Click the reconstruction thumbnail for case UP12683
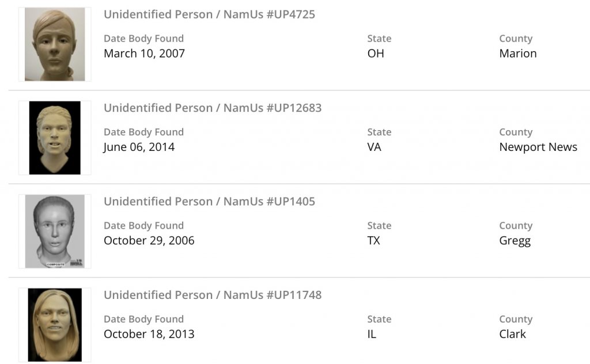The height and width of the screenshot is (364, 590). (55, 138)
